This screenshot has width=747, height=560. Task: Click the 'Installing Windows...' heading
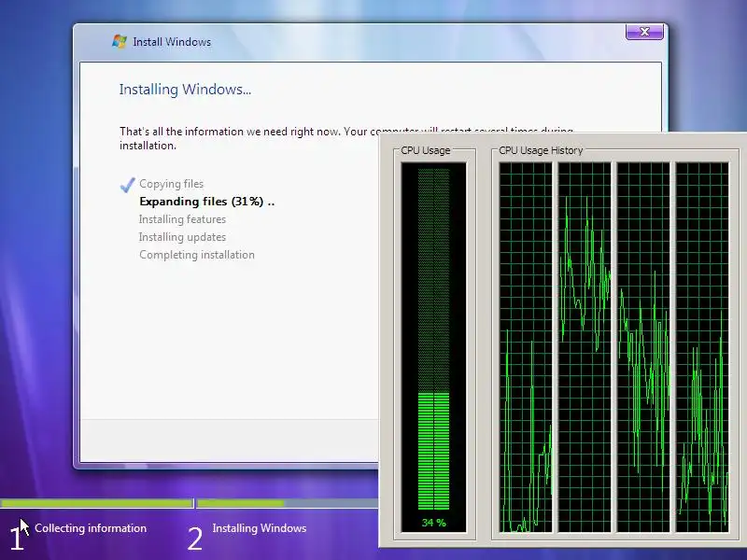tap(185, 89)
